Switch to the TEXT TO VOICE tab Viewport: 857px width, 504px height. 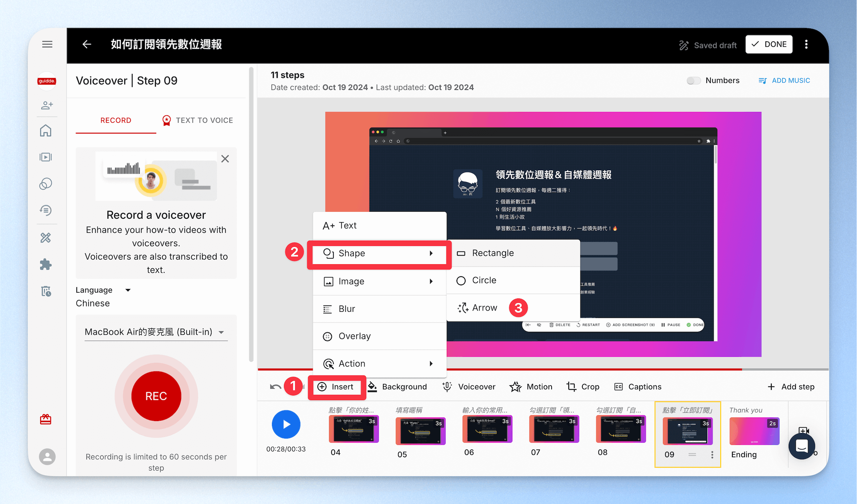pyautogui.click(x=197, y=120)
